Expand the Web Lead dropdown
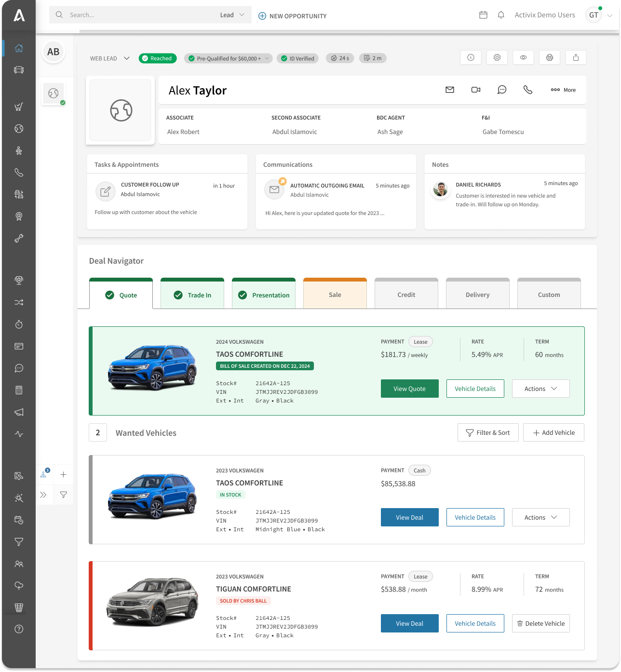The width and height of the screenshot is (621, 672). 110,58
